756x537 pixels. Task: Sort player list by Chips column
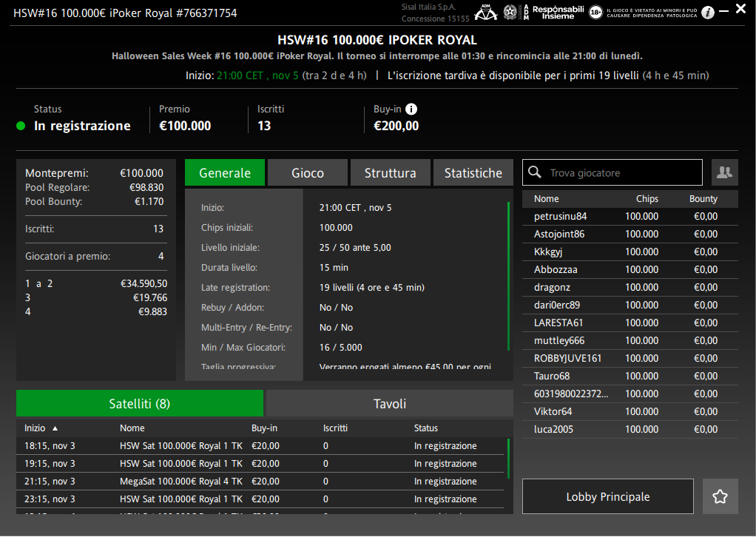(647, 199)
